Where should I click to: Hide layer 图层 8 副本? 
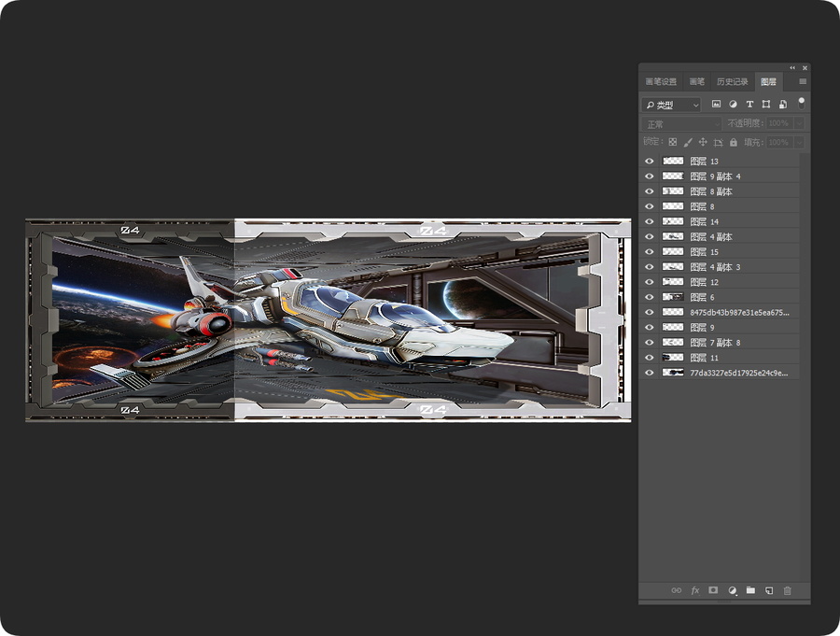(x=650, y=191)
